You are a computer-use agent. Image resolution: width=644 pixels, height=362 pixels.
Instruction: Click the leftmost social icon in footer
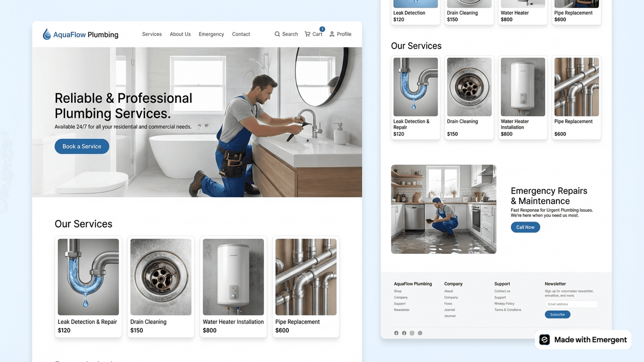[396, 333]
